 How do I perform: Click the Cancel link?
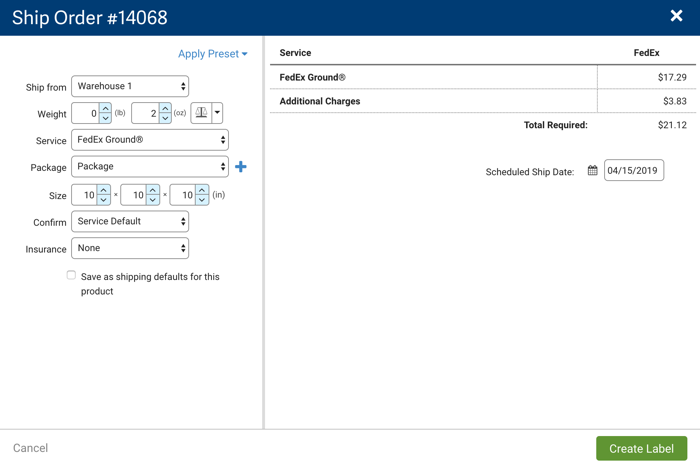30,448
